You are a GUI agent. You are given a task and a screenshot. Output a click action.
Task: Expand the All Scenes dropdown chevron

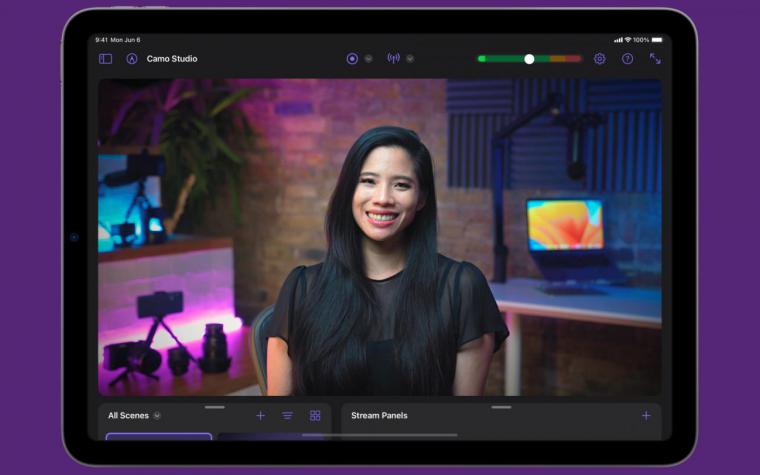[x=157, y=415]
